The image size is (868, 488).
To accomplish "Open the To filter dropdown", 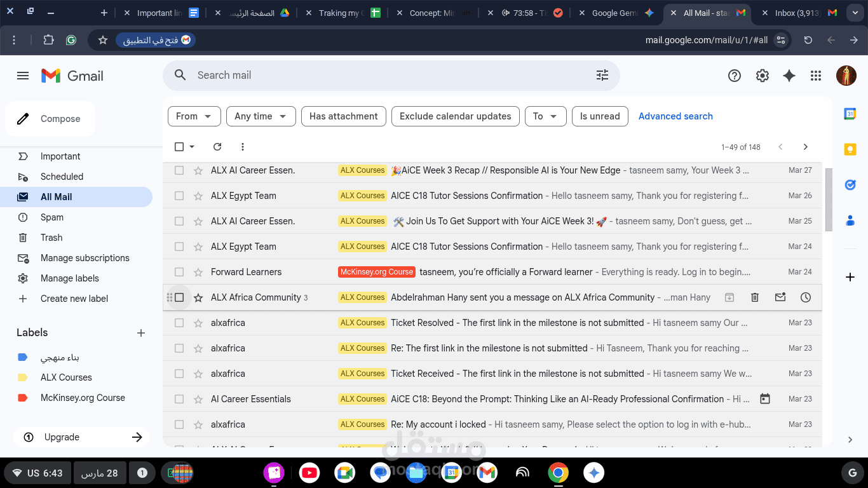I will (545, 116).
